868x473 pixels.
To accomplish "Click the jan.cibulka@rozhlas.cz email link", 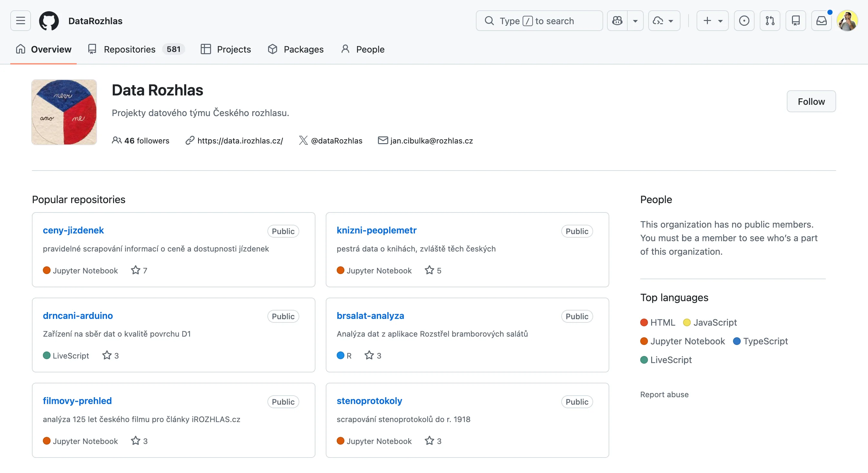I will (x=431, y=141).
